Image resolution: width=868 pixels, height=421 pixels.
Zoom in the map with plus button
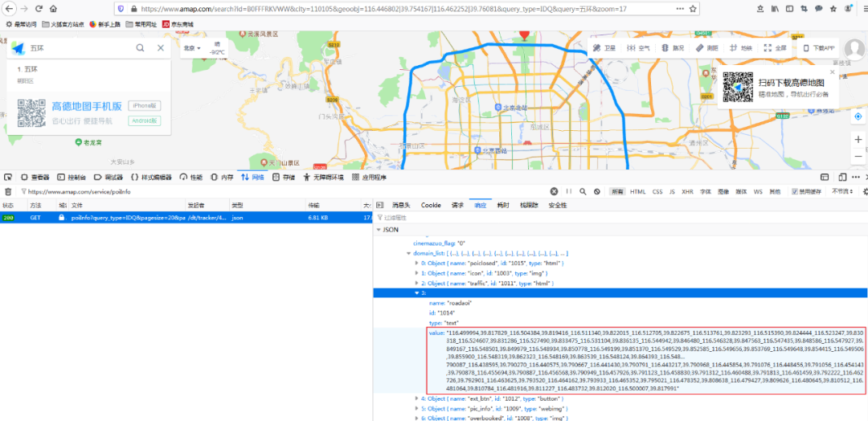coord(858,139)
